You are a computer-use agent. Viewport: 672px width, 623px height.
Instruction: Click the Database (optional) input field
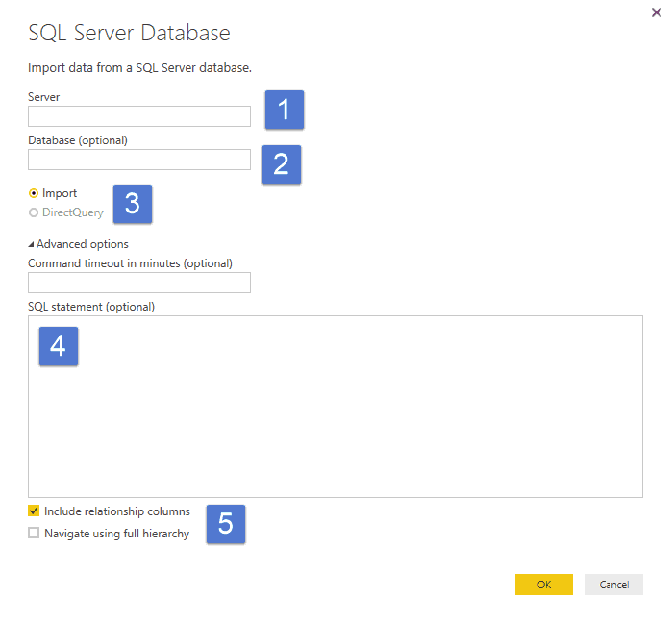point(139,160)
